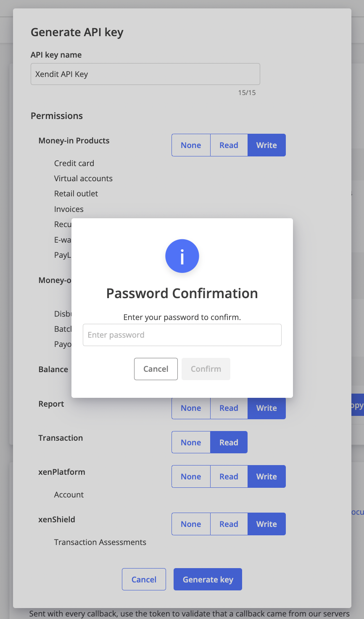This screenshot has height=619, width=364.
Task: Set xenPlatform permission to None
Action: (191, 476)
